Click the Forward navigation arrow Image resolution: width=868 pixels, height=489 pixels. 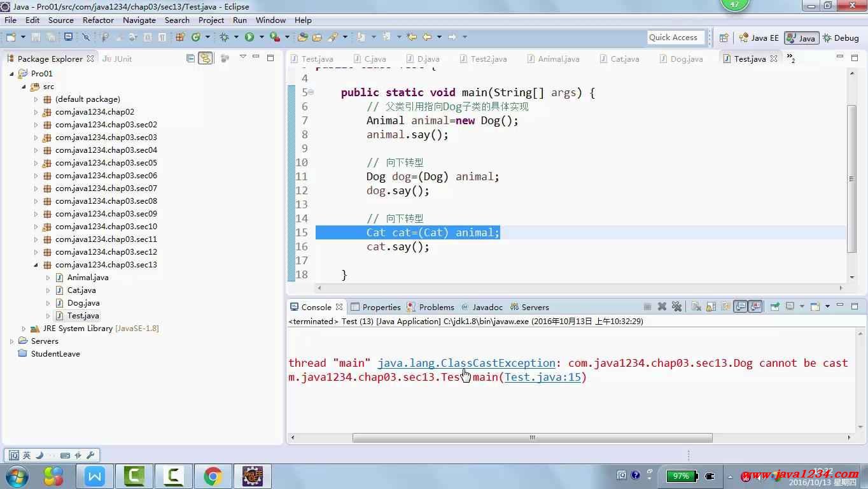(452, 37)
